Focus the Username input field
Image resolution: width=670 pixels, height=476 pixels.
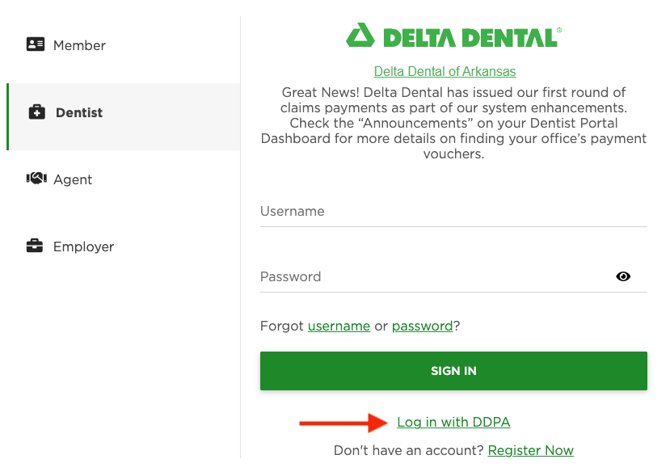point(453,212)
